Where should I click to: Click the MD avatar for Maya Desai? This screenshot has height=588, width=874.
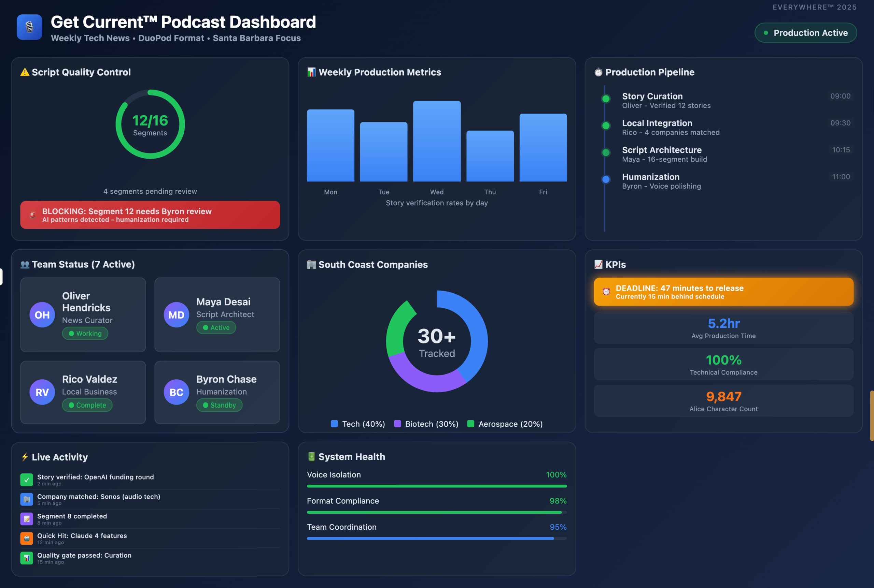pos(176,314)
